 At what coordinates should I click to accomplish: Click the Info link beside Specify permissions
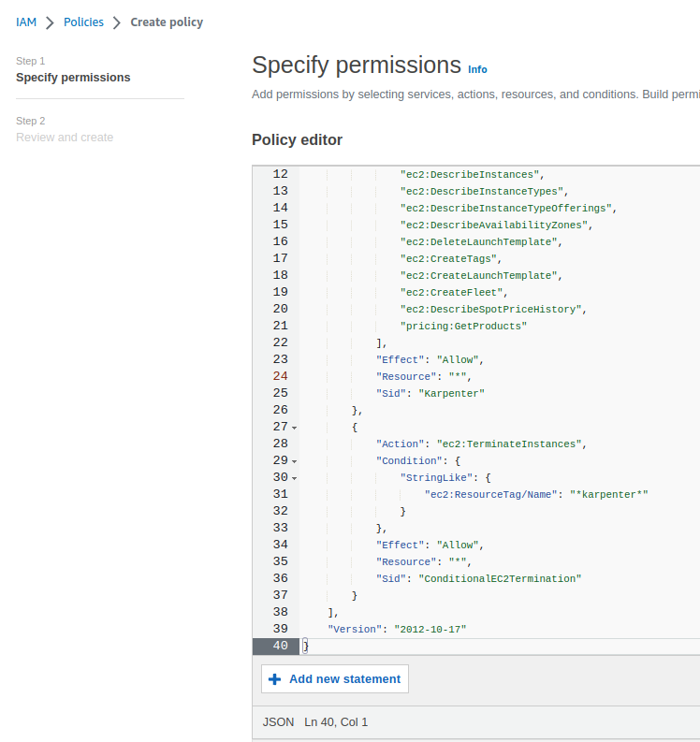(x=477, y=69)
